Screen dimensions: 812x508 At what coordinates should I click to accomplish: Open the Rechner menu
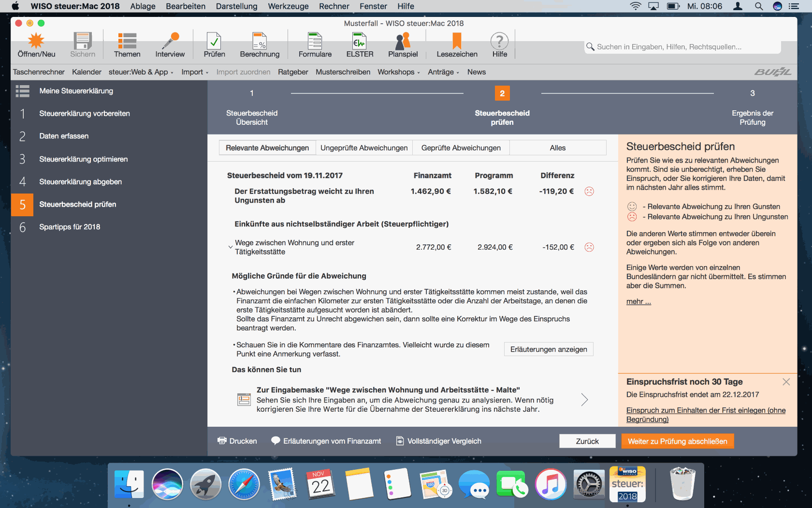click(x=334, y=6)
